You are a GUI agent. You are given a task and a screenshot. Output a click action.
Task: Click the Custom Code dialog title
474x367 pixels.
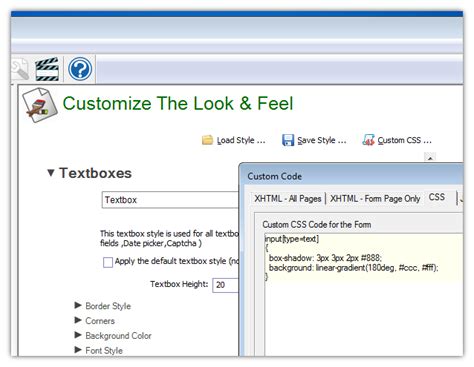tap(275, 176)
